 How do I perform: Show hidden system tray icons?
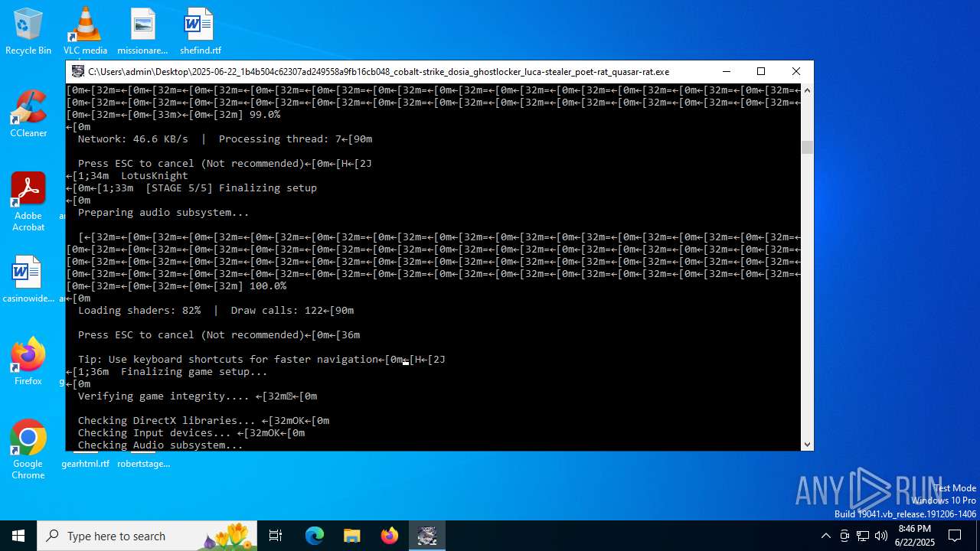(x=825, y=536)
